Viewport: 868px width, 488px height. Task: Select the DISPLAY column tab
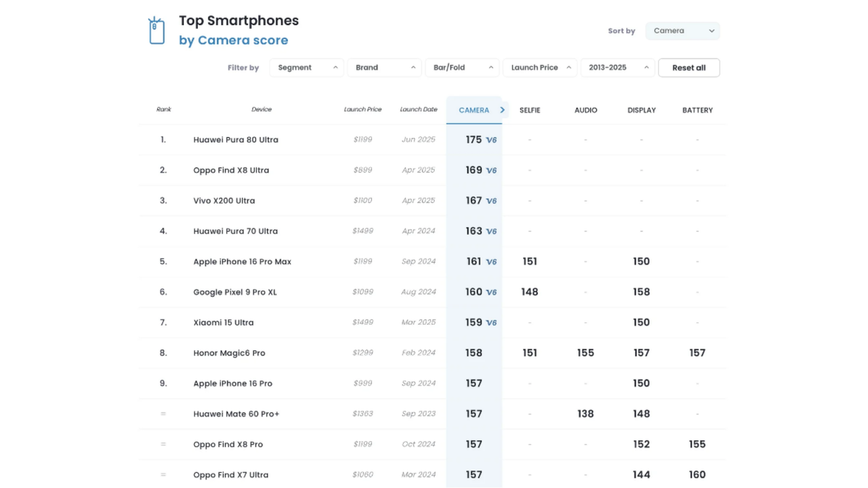(x=642, y=110)
